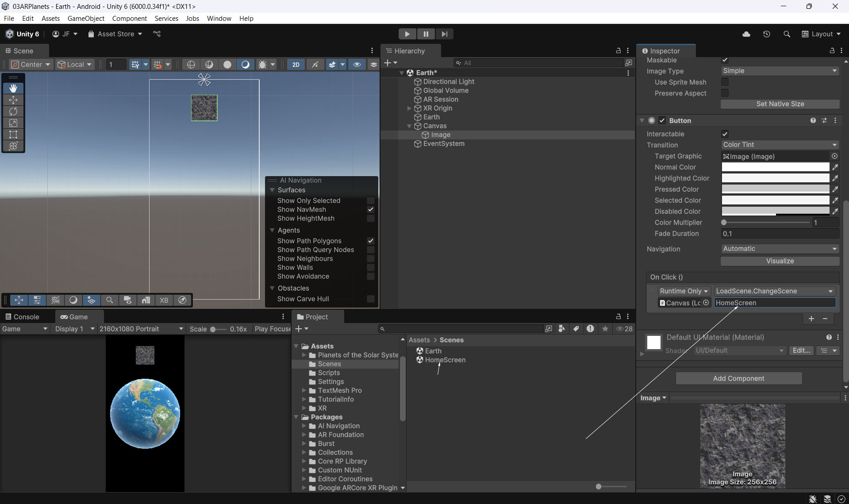Select the HomeScreen scene asset
This screenshot has width=849, height=504.
(x=445, y=360)
